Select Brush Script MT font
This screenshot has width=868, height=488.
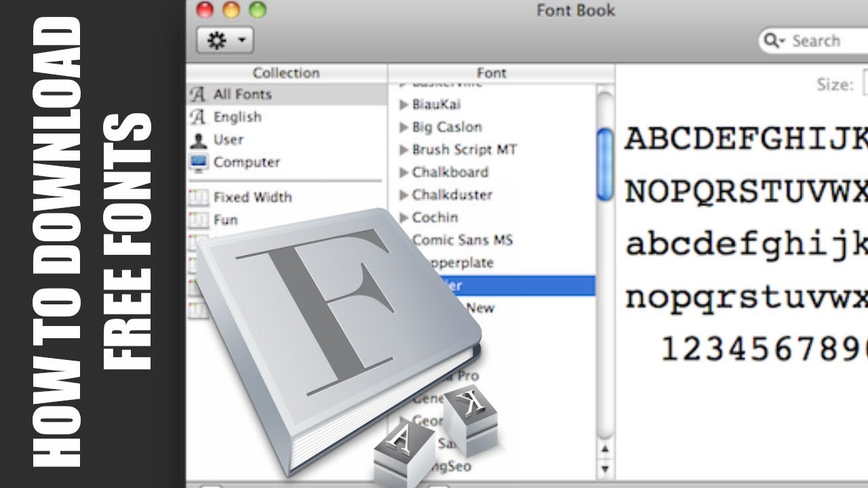tap(465, 150)
